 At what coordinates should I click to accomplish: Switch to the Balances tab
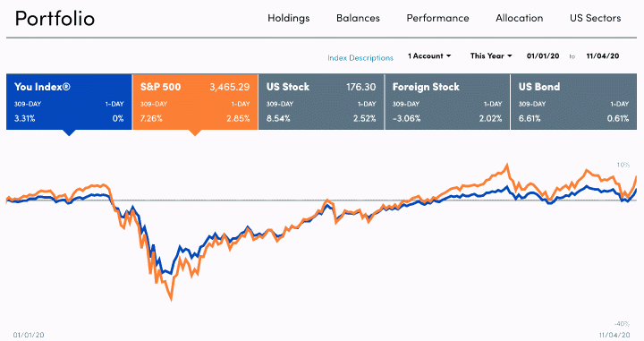click(358, 18)
